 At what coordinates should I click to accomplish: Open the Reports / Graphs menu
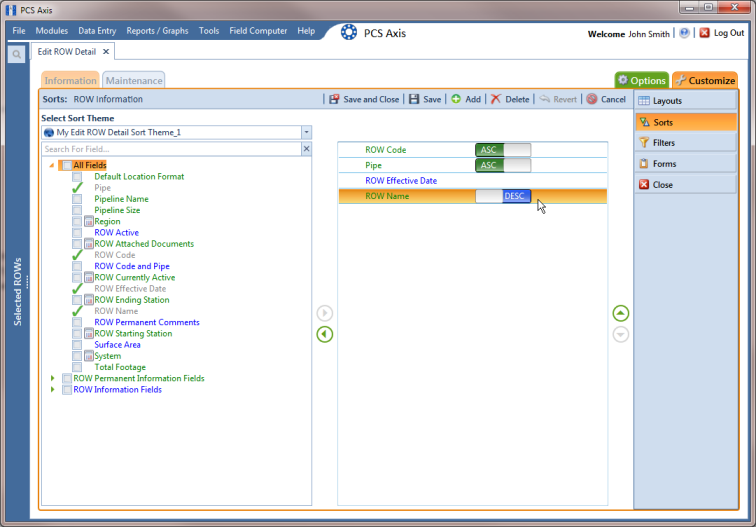157,31
